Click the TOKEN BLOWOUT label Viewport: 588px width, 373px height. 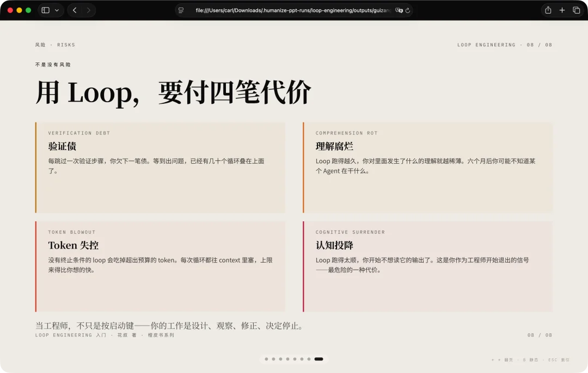click(x=72, y=232)
